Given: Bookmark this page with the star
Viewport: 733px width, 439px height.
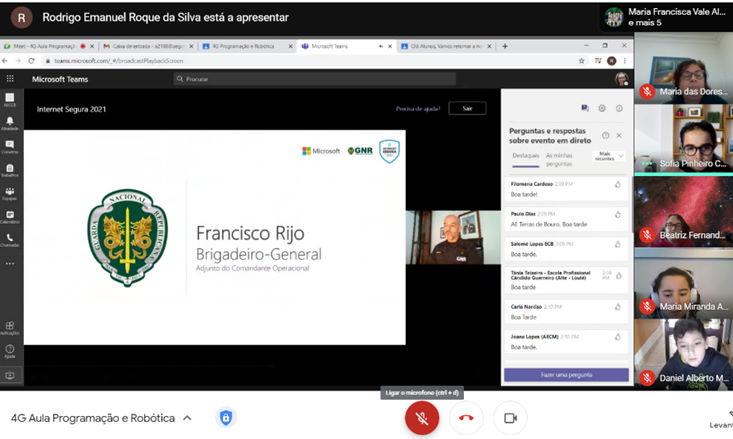Looking at the screenshot, I should point(582,61).
